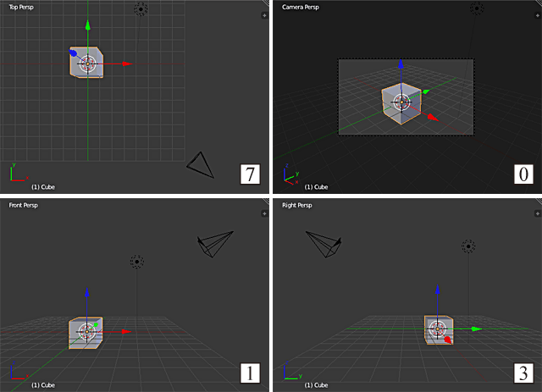Screen dimensions: 542x392
Task: Click the blue Z-axis arrow in Camera view
Action: tap(401, 63)
